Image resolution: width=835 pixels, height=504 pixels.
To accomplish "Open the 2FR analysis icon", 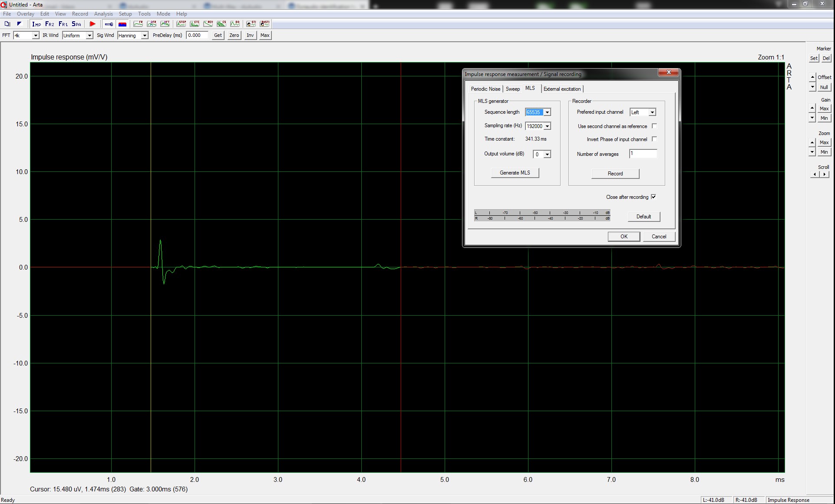I will click(152, 24).
